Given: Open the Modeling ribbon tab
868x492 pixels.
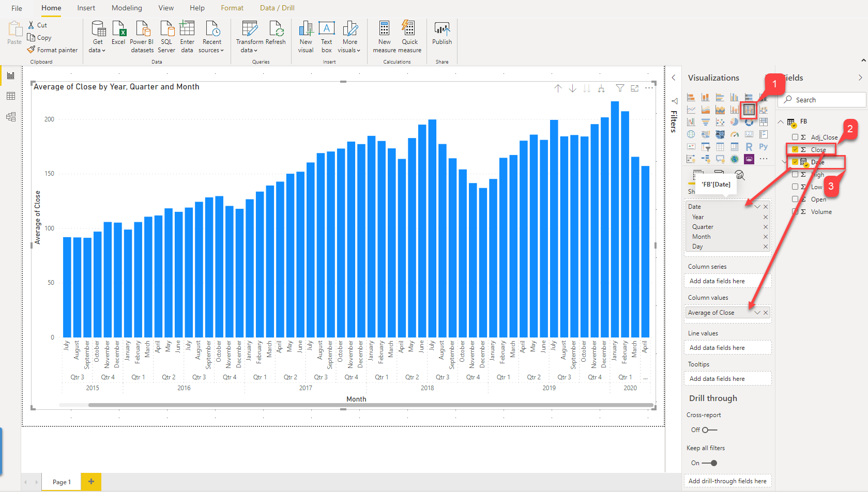Looking at the screenshot, I should 127,8.
